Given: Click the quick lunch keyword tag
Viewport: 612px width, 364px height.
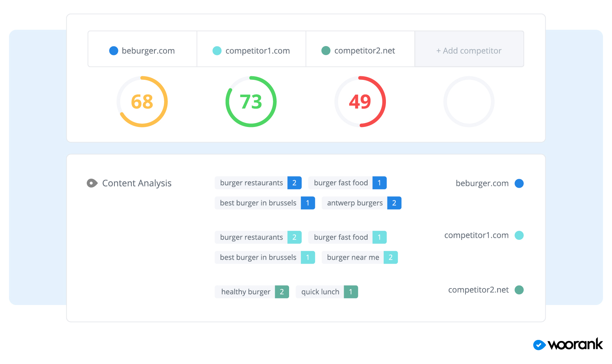Looking at the screenshot, I should (327, 292).
